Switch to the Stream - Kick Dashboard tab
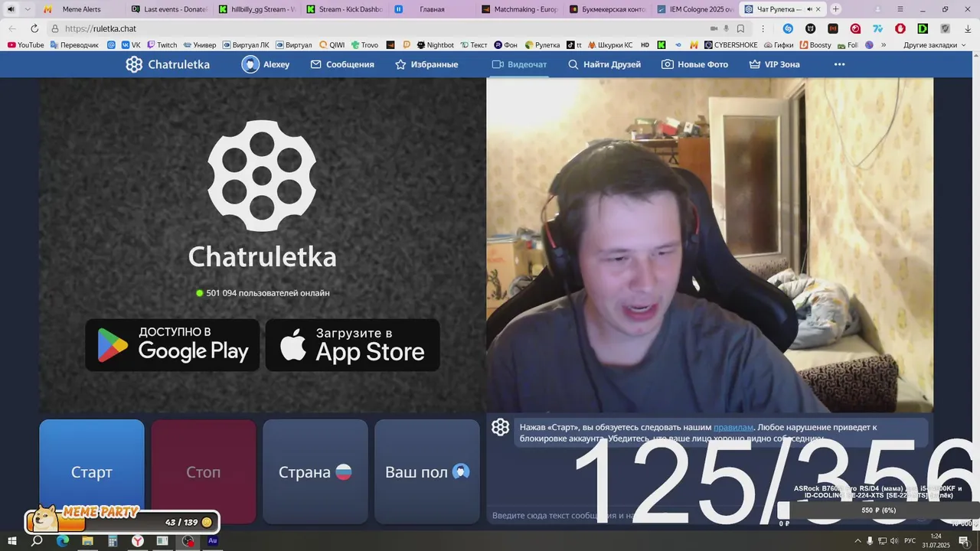Viewport: 980px width, 551px height. tap(345, 9)
